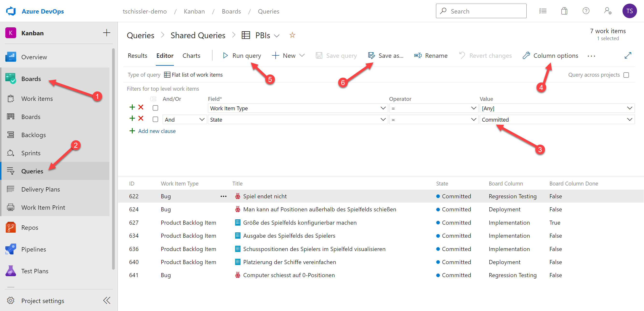644x311 pixels.
Task: Expand the New dropdown arrow
Action: click(x=302, y=55)
